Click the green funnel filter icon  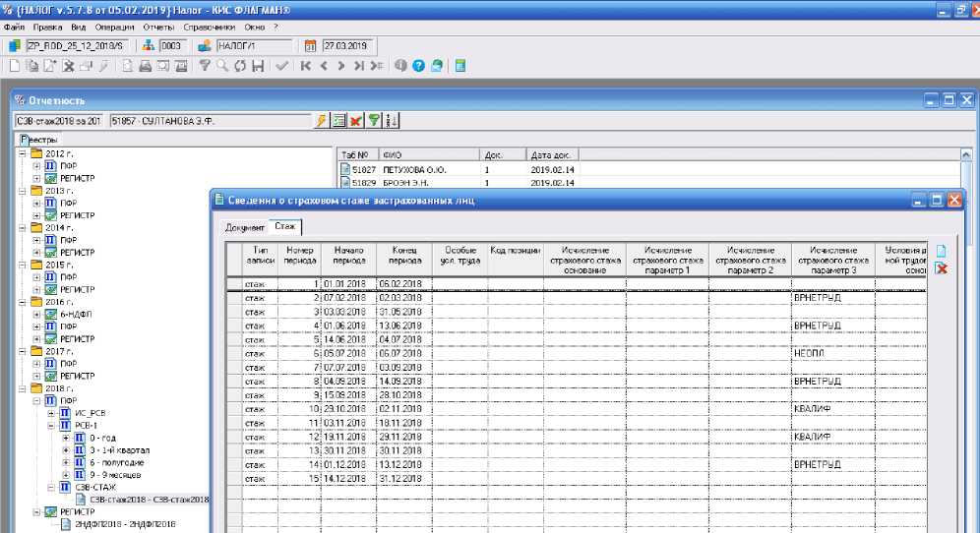click(x=373, y=120)
